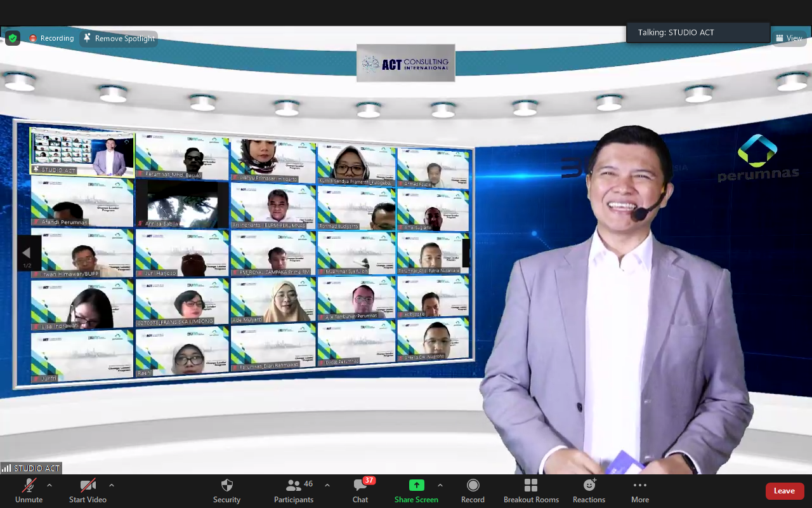Open the View layout menu
The width and height of the screenshot is (812, 508).
coord(789,38)
